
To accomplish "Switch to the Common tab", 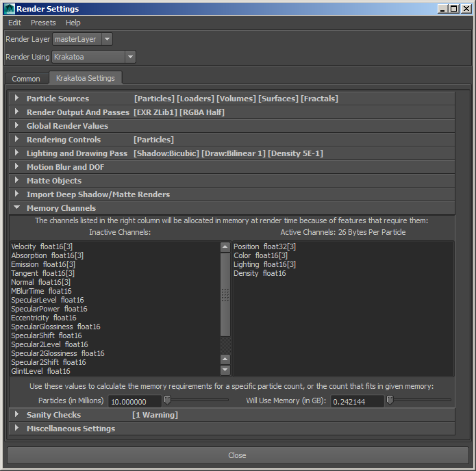I will pos(26,79).
